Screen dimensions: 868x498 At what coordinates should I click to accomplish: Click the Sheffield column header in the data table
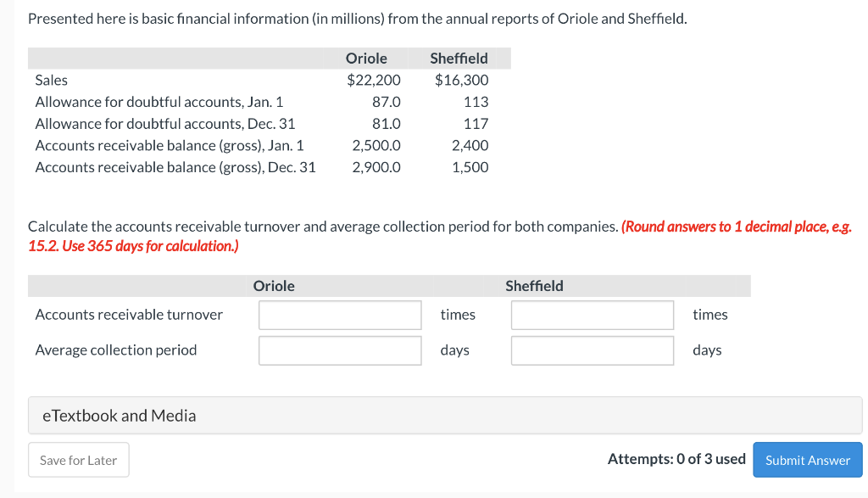click(459, 58)
